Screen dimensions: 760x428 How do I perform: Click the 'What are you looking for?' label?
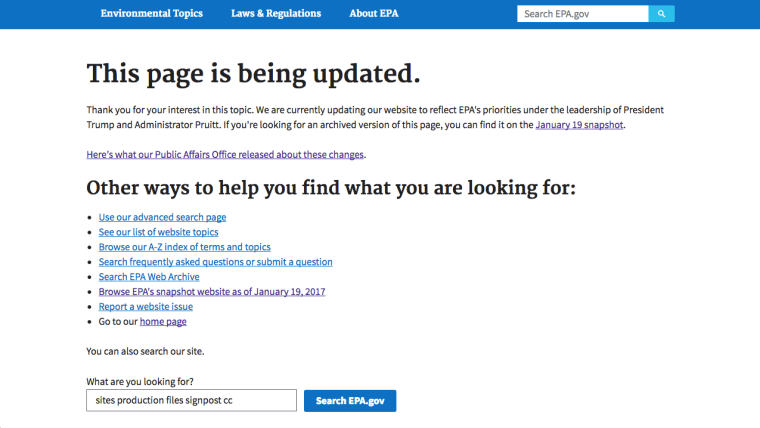(x=140, y=382)
